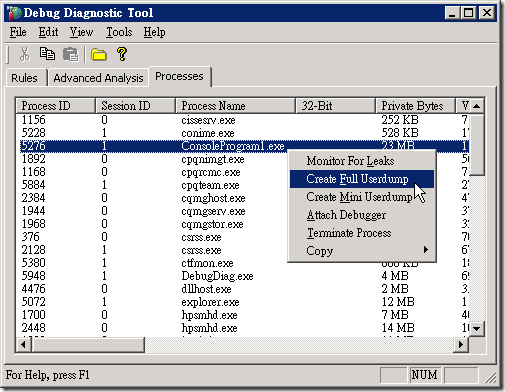Open the Edit menu
Viewport: 505px width, 392px height.
(x=48, y=32)
